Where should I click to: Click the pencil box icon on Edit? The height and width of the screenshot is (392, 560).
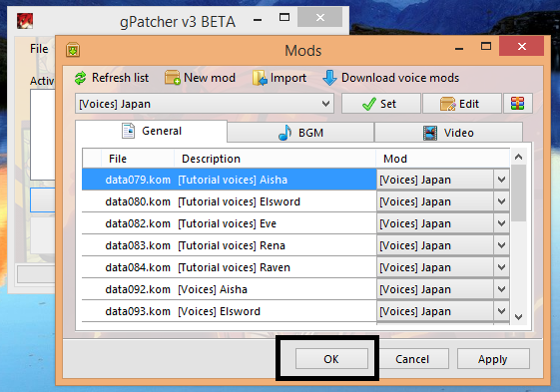[x=448, y=104]
